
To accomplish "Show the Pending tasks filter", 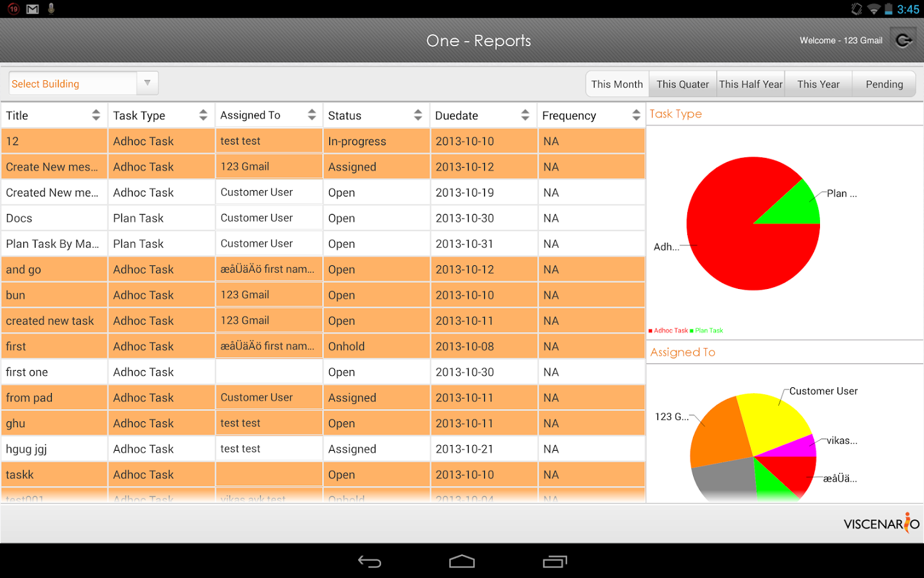I will [x=884, y=84].
